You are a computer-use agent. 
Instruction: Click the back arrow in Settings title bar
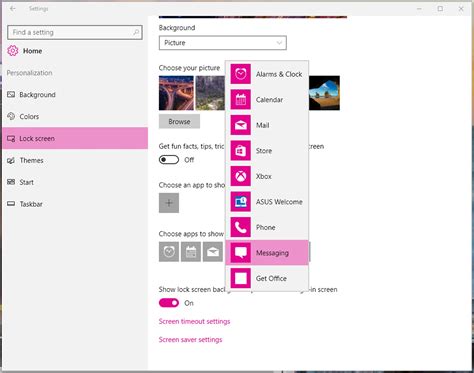click(x=13, y=9)
